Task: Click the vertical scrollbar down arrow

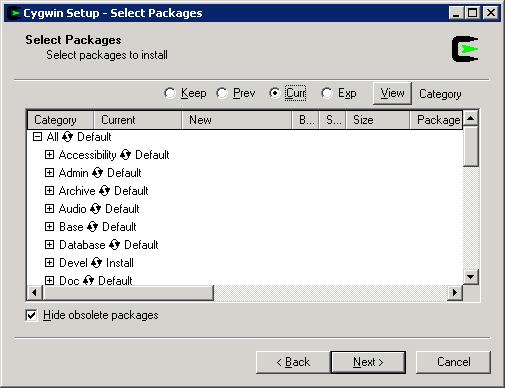Action: [x=471, y=277]
